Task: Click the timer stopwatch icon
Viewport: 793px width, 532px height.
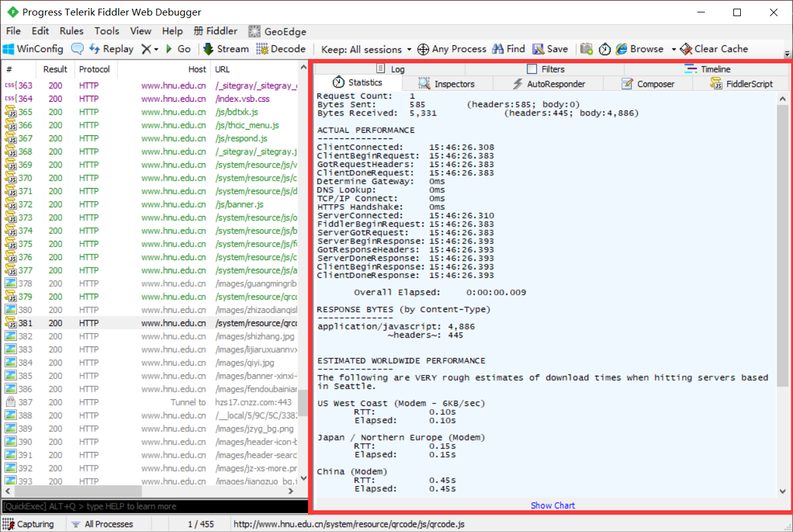Action: (x=604, y=49)
